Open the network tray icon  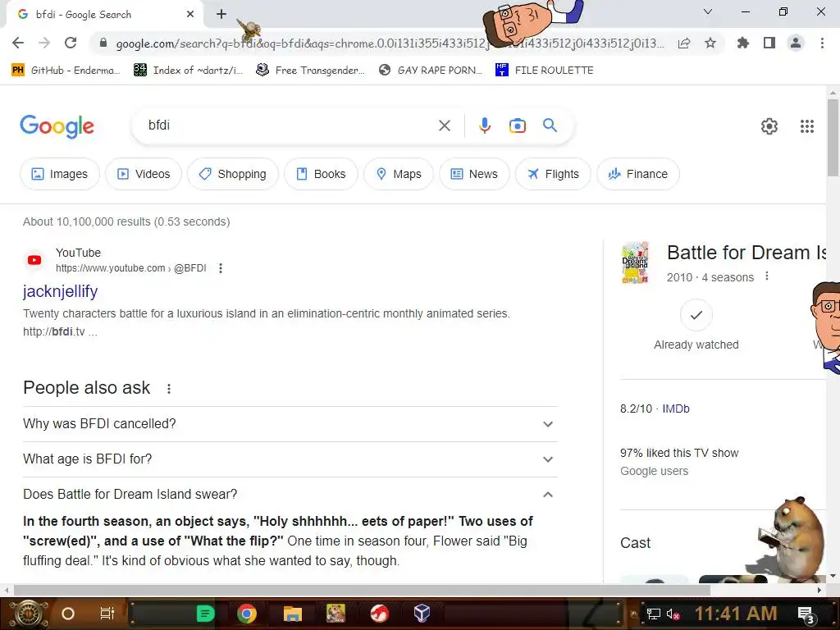pyautogui.click(x=653, y=614)
